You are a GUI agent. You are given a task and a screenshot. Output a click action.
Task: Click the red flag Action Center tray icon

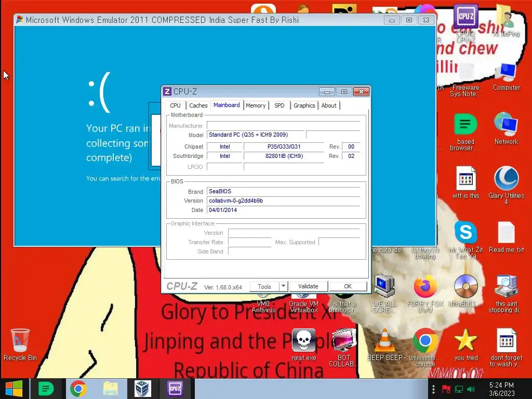(x=446, y=389)
